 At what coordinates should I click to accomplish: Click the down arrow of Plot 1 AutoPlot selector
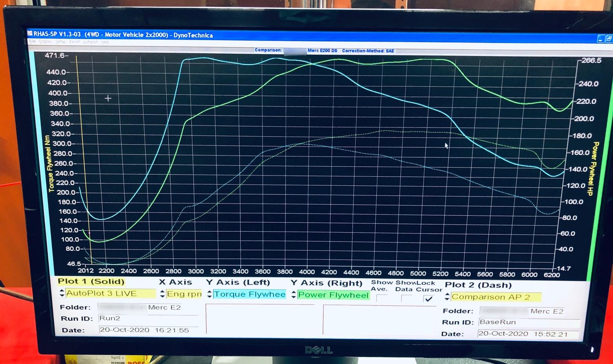coord(62,295)
